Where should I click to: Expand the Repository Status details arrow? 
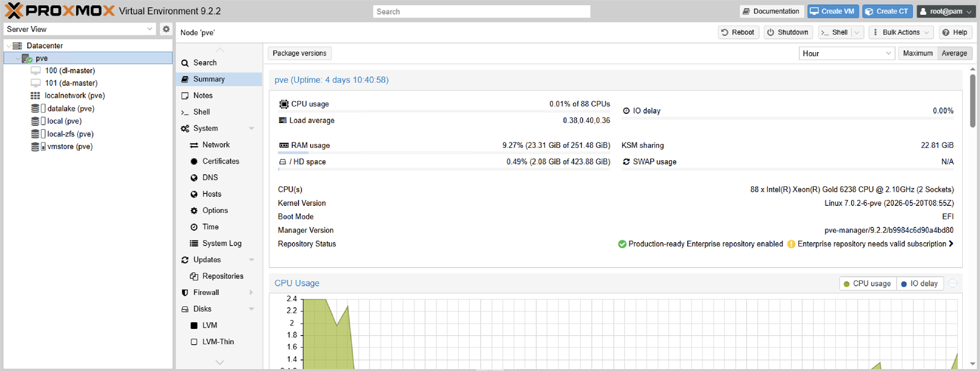click(951, 244)
